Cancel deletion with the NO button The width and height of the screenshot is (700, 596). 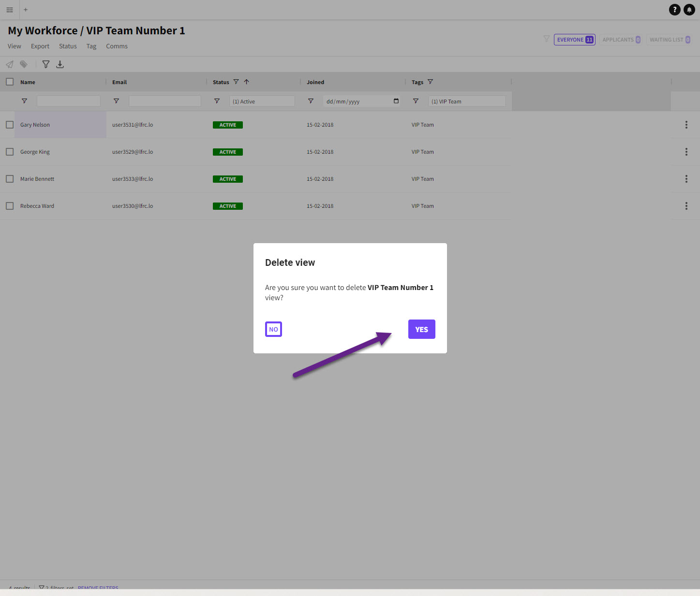point(273,329)
